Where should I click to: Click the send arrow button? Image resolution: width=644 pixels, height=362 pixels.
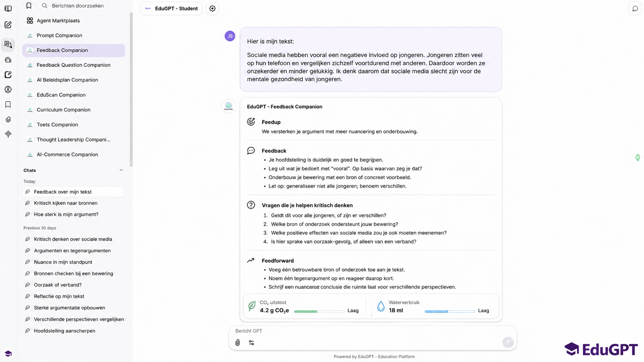[508, 342]
